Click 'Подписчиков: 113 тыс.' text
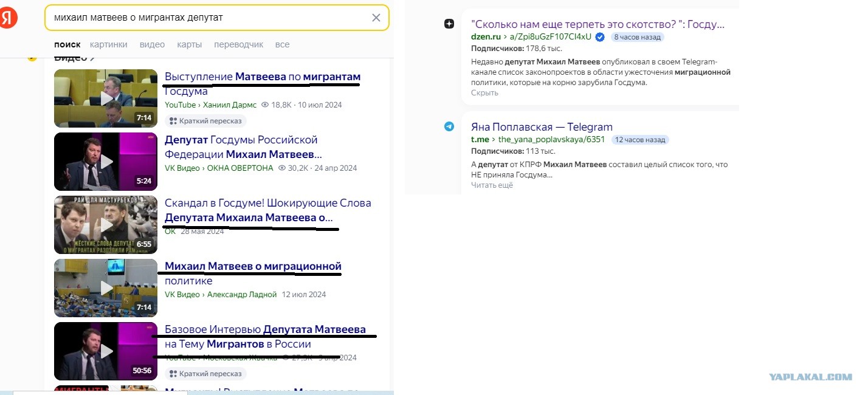The width and height of the screenshot is (868, 395). click(512, 151)
